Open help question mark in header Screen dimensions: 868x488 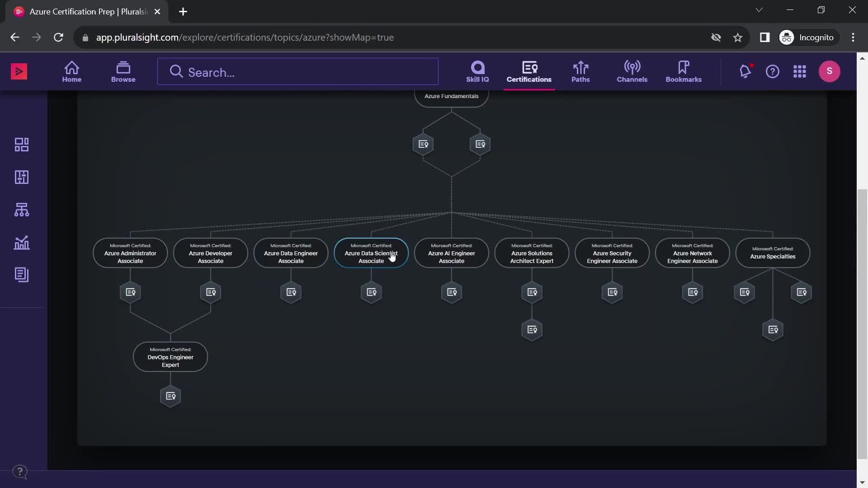point(773,71)
